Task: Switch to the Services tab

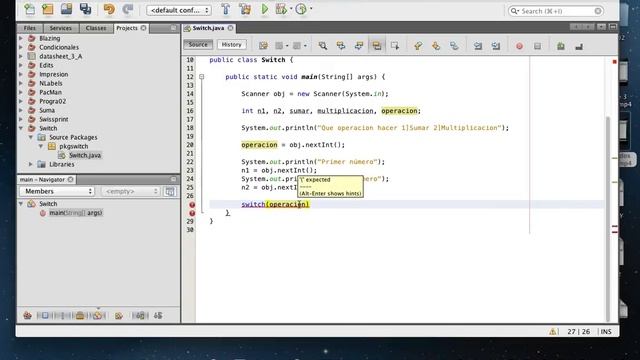Action: point(60,28)
